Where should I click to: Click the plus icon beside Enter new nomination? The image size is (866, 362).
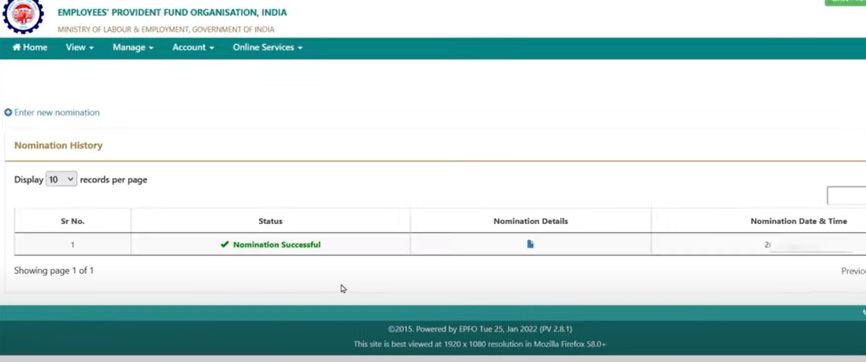click(x=8, y=112)
